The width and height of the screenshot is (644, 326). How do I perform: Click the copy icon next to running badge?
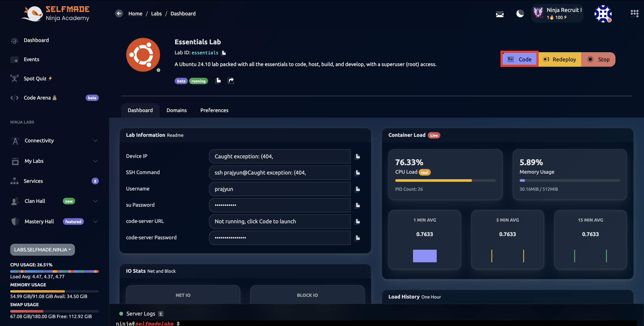218,81
